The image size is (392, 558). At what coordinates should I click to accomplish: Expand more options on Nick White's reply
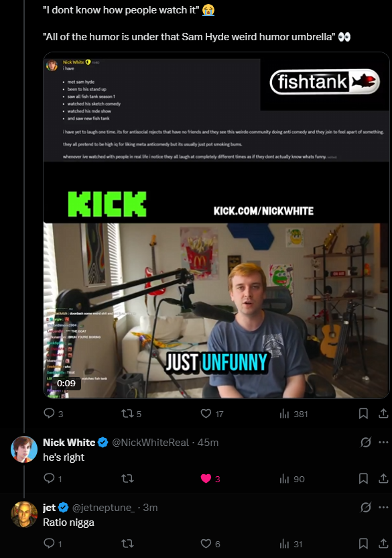click(383, 443)
